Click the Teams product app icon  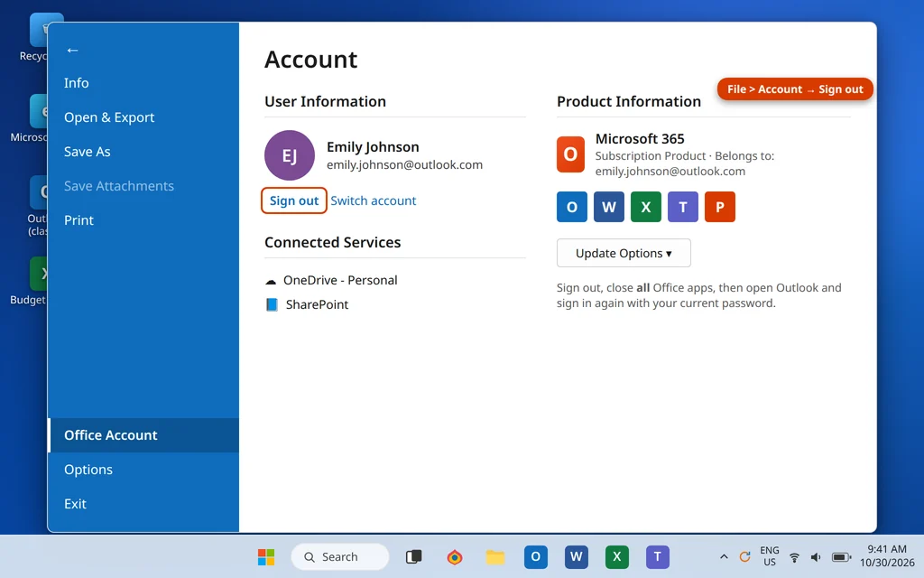tap(683, 207)
